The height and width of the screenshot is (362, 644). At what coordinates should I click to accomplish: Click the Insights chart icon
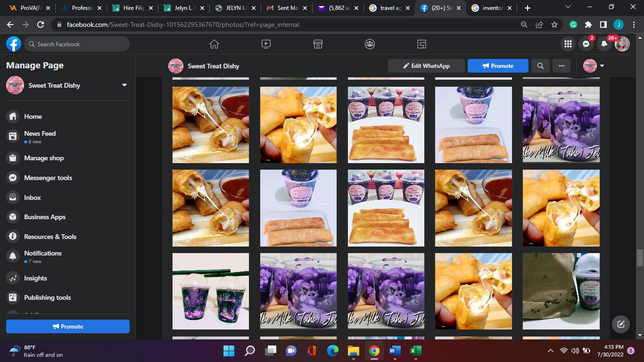[x=13, y=278]
